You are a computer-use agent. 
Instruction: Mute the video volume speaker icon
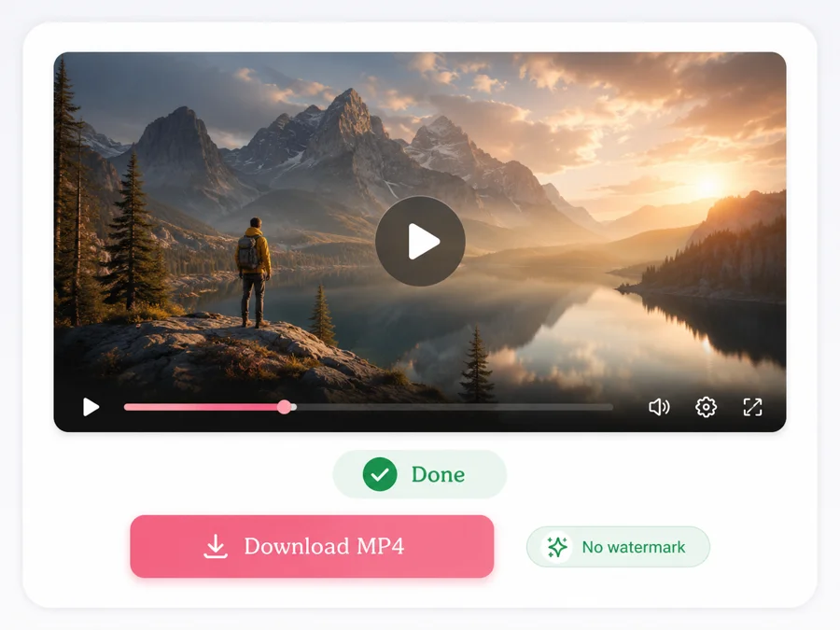(659, 407)
